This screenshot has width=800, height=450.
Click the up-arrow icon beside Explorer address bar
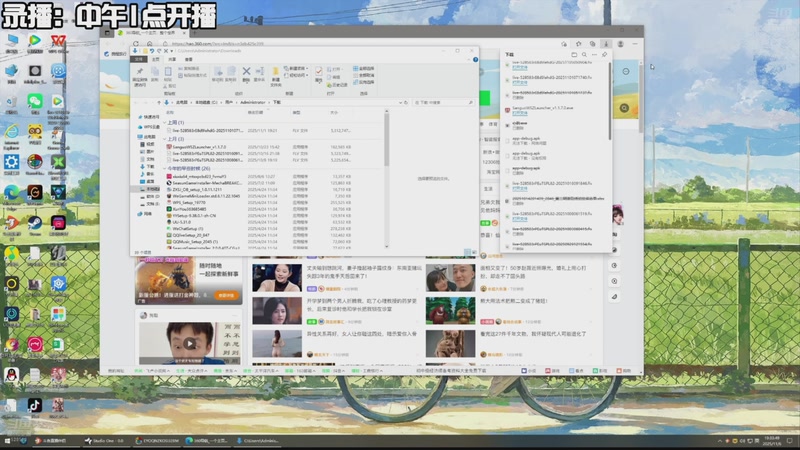click(159, 103)
